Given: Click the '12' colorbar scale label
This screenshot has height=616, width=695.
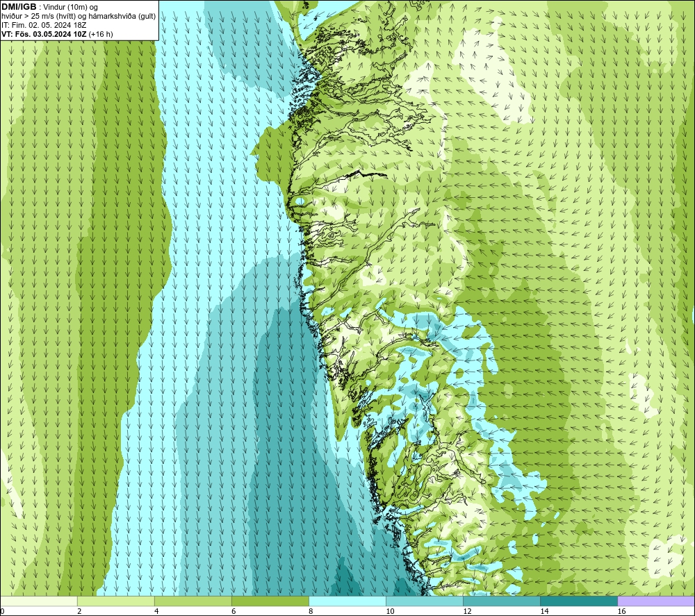Looking at the screenshot, I should [x=467, y=611].
